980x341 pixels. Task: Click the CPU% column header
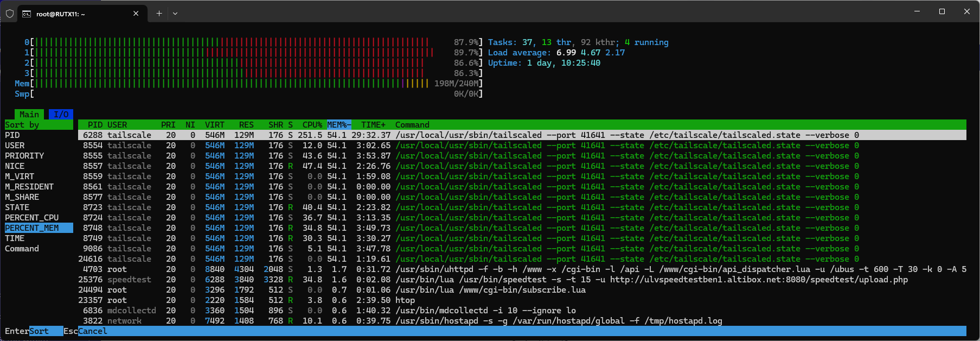[312, 125]
